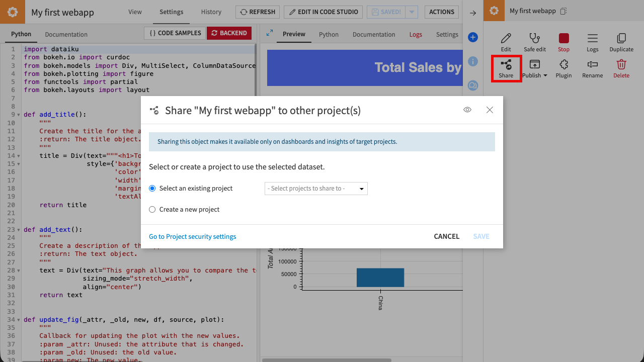The width and height of the screenshot is (644, 362).
Task: Click the REFRESH button
Action: [257, 12]
